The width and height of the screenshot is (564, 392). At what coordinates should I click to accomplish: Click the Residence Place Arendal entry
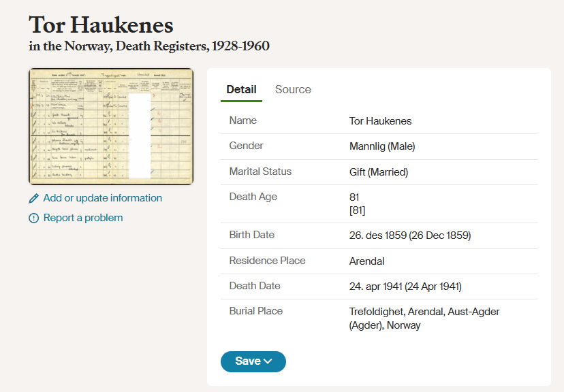[x=366, y=261]
